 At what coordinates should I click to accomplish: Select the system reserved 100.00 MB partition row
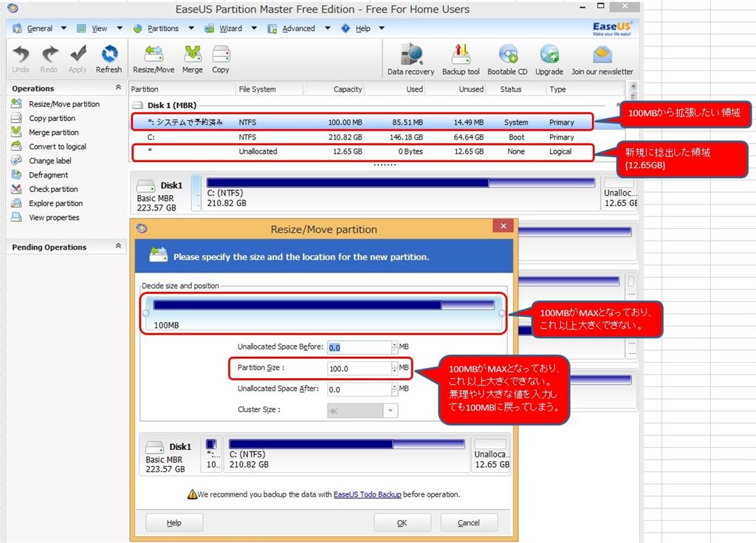click(x=362, y=122)
